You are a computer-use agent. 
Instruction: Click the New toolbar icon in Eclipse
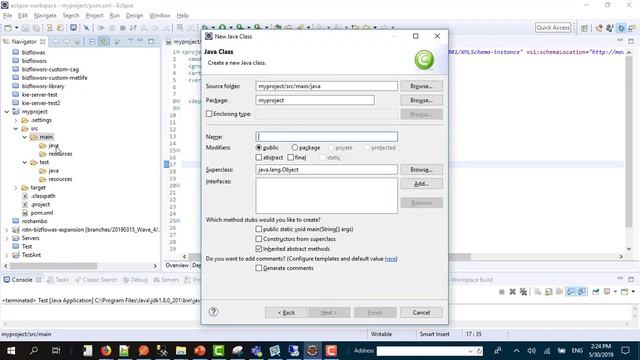coord(8,28)
